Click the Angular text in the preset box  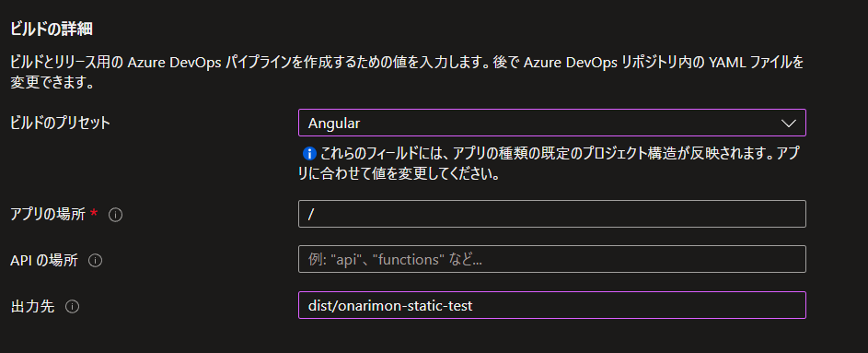tap(334, 124)
